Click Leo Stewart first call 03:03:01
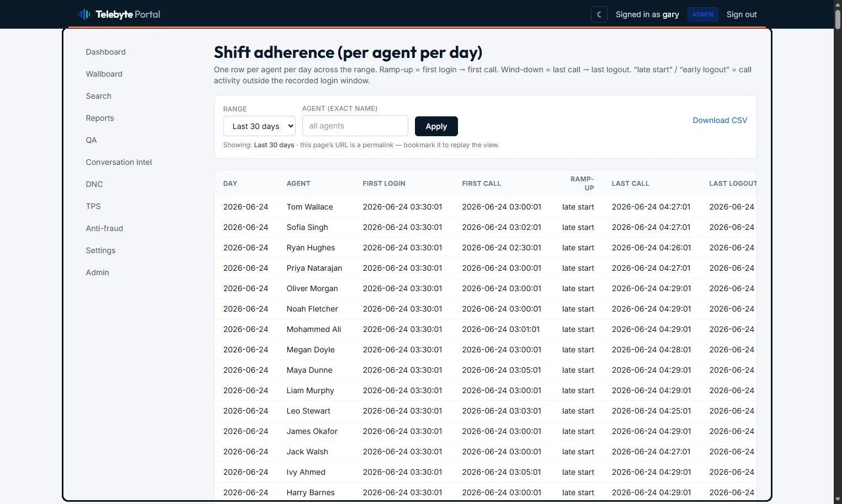 (502, 411)
